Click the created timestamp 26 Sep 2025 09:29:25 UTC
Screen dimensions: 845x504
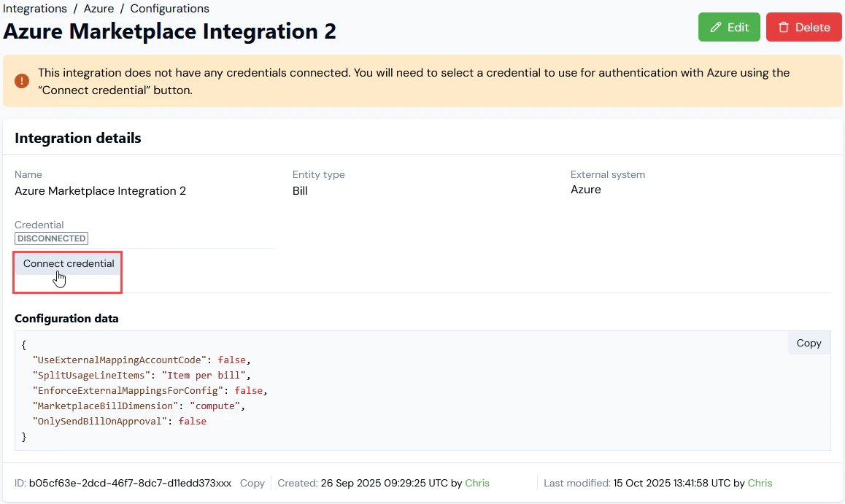tap(385, 483)
